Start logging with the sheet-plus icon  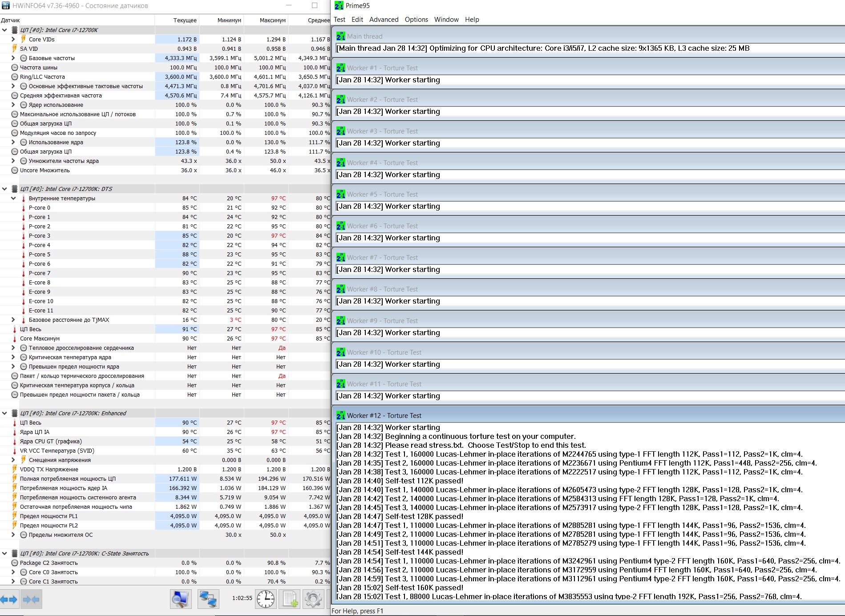pyautogui.click(x=290, y=599)
